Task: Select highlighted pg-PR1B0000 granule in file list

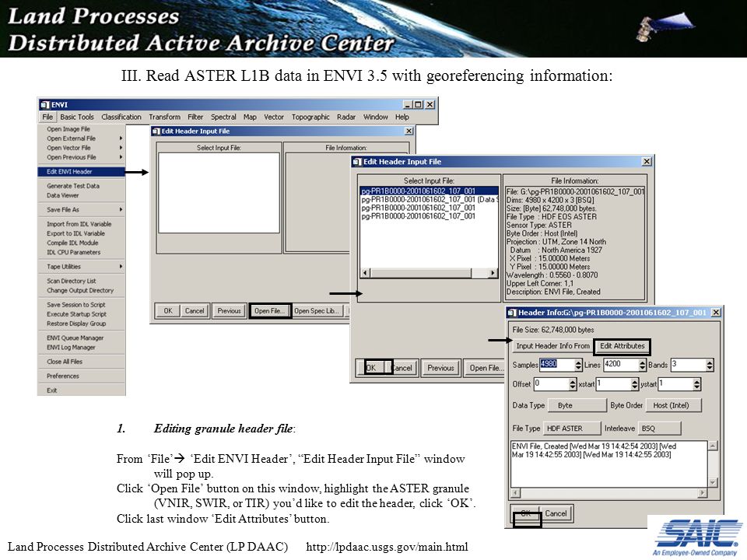Action: click(x=430, y=191)
